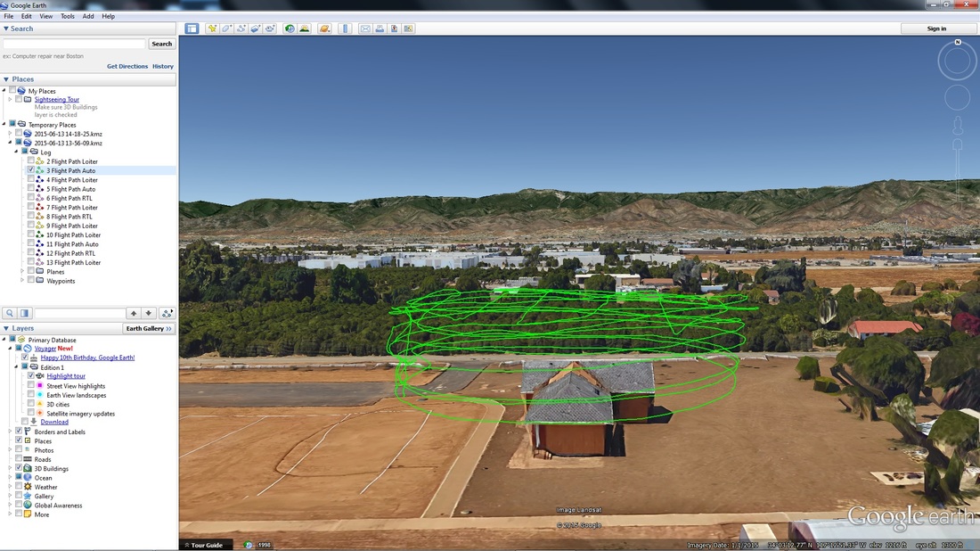Uncheck the Borders and Labels checkbox

point(19,432)
